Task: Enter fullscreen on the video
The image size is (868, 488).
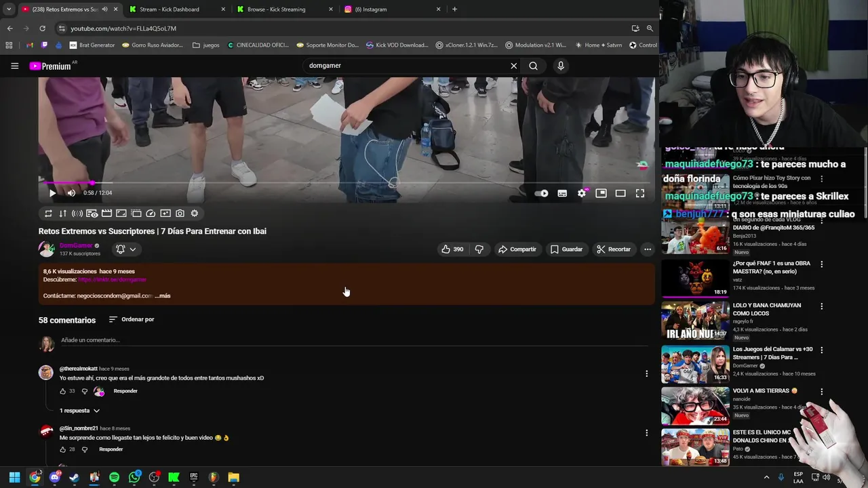Action: 640,193
